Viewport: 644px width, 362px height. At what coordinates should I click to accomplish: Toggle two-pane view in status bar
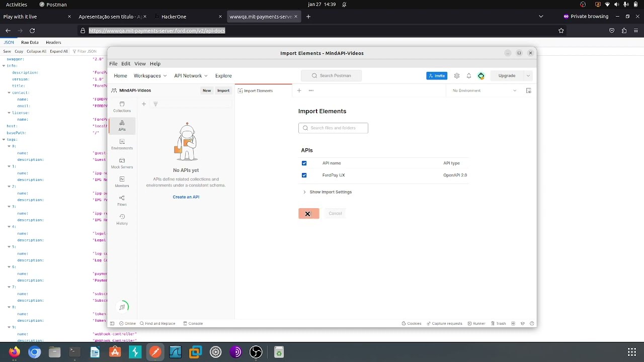[x=514, y=323]
